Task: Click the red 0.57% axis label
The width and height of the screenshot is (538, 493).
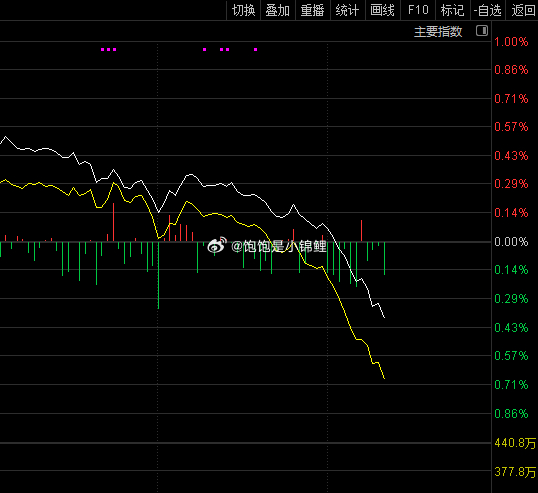Action: click(x=511, y=127)
